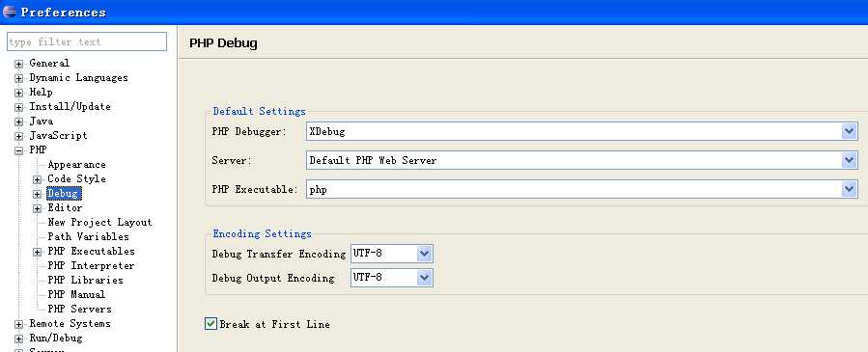
Task: Open the Debug Transfer Encoding dropdown
Action: [x=424, y=254]
